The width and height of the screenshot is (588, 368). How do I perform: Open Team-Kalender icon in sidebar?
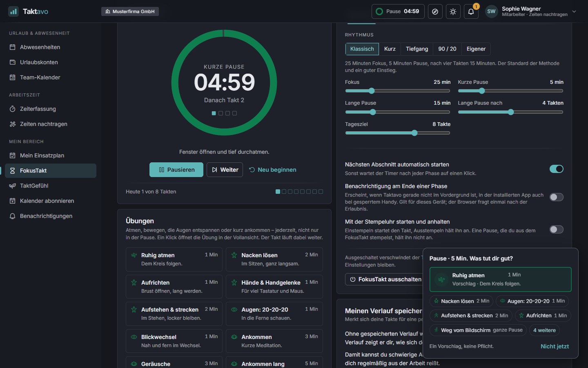(13, 77)
